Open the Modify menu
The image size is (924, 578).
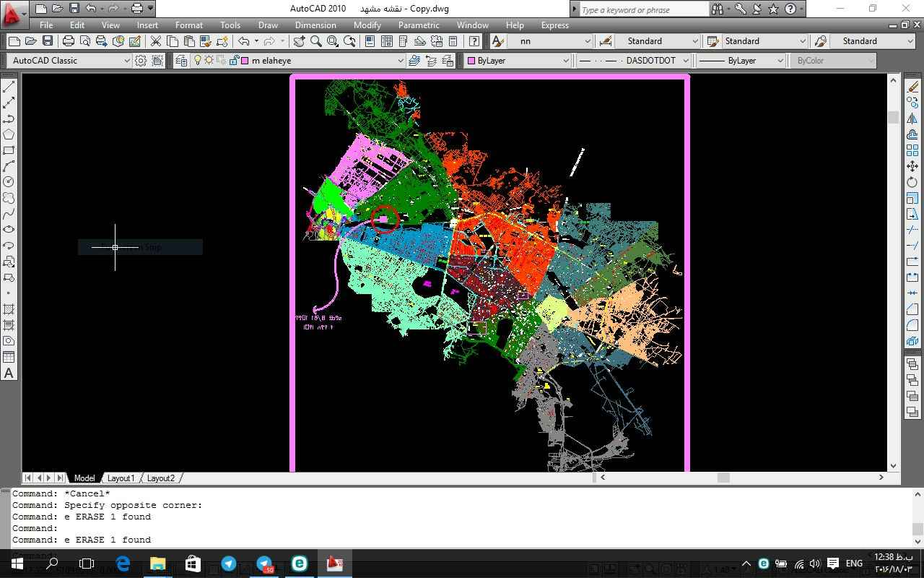(x=367, y=25)
